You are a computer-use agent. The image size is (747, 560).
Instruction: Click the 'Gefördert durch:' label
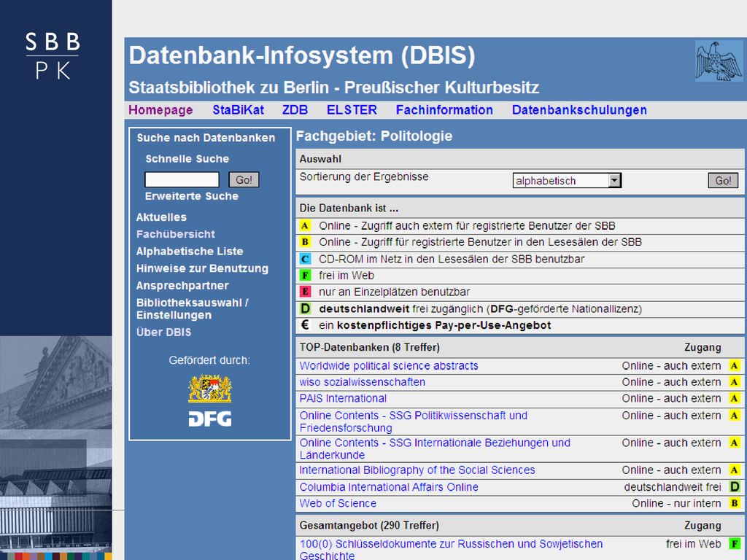point(209,360)
